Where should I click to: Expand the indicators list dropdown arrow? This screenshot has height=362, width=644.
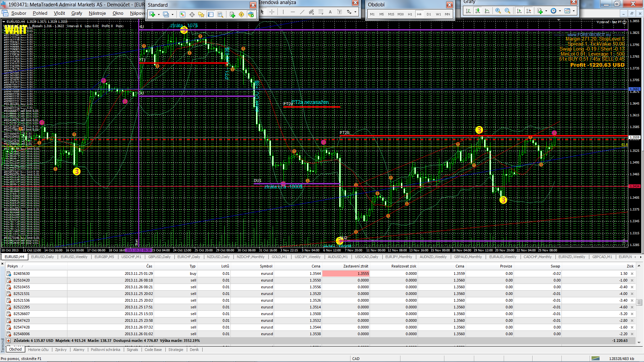coord(546,11)
